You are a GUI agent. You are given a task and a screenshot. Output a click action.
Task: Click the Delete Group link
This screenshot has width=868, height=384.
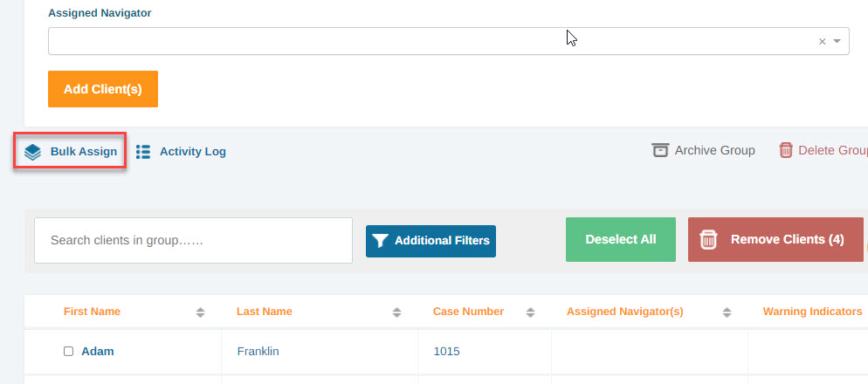pos(832,150)
